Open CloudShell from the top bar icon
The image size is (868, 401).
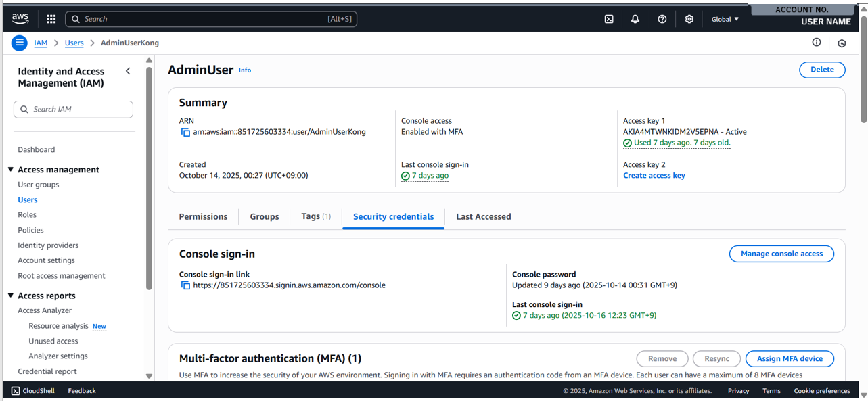[609, 19]
